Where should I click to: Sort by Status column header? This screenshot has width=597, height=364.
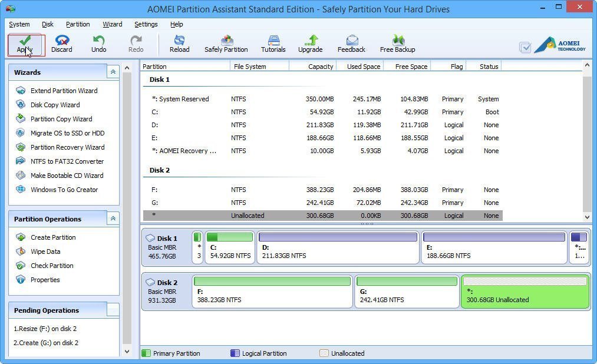tap(484, 66)
